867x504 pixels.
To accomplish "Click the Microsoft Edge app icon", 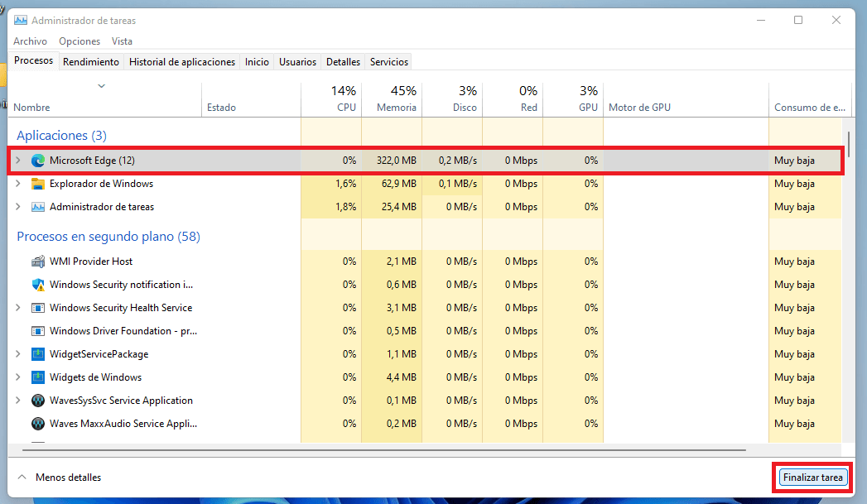I will coord(37,161).
